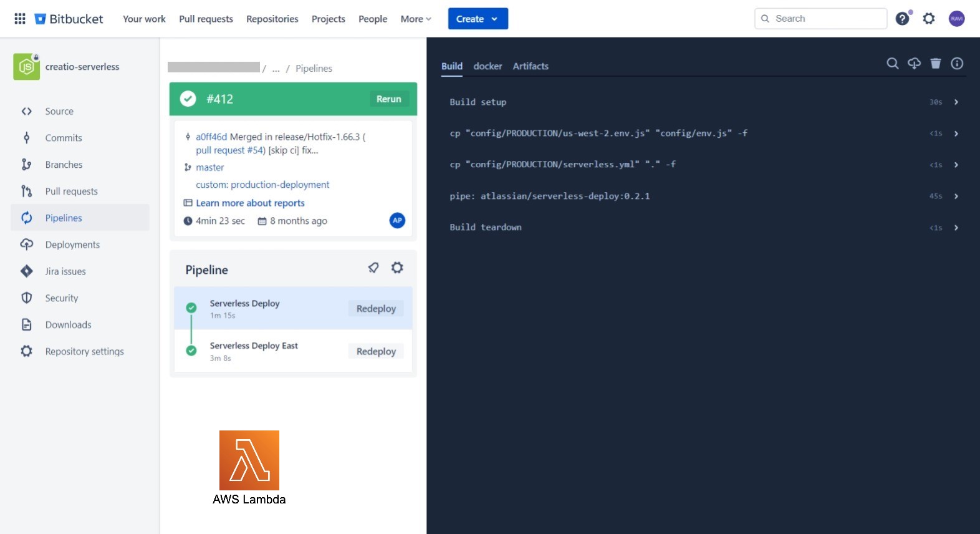Image resolution: width=980 pixels, height=534 pixels.
Task: Click the search icon in the build log toolbar
Action: click(x=893, y=64)
